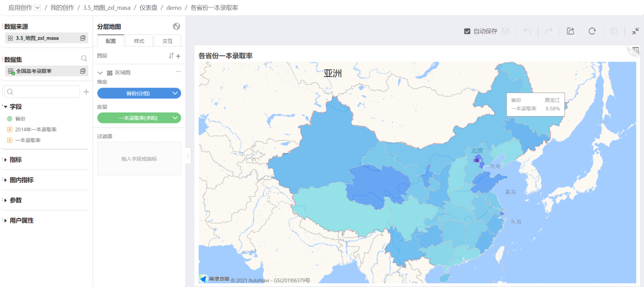This screenshot has width=644, height=287.
Task: Switch to the 交互 tab
Action: point(167,41)
